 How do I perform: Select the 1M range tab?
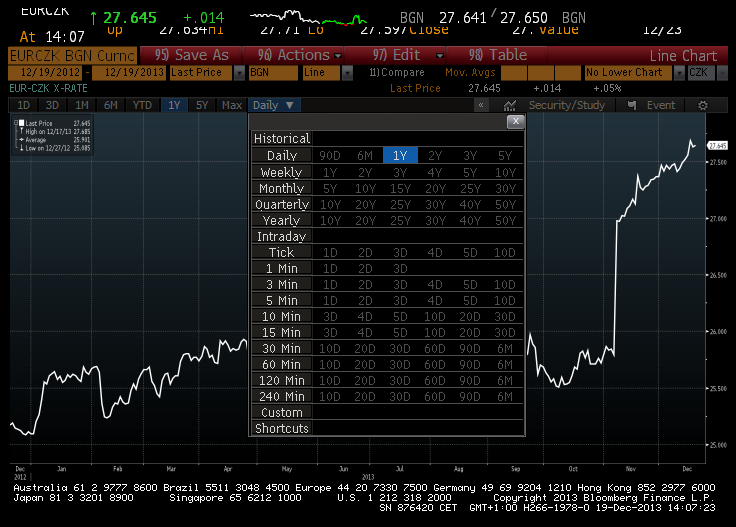(x=82, y=105)
